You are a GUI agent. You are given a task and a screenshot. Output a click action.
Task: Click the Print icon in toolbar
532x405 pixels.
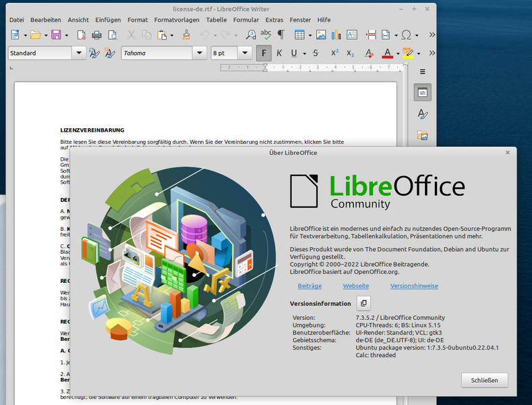(97, 35)
